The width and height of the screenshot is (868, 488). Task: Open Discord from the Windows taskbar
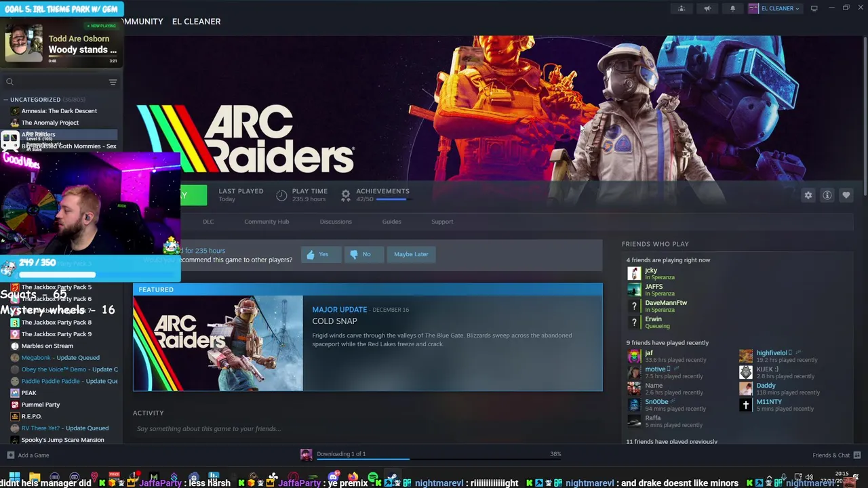pos(333,478)
